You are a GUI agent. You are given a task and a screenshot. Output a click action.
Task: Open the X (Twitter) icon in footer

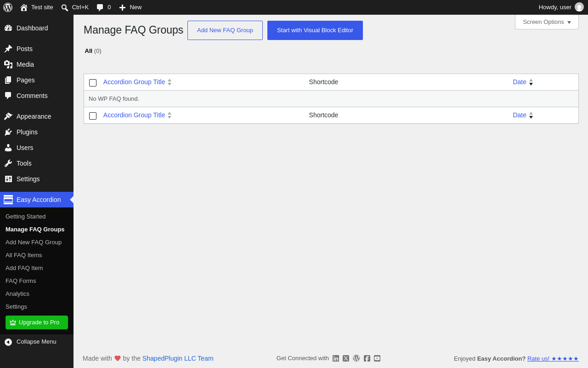pyautogui.click(x=346, y=358)
